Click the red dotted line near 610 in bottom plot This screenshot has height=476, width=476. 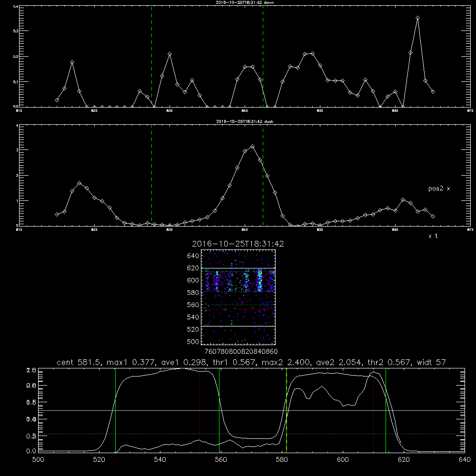(373, 411)
